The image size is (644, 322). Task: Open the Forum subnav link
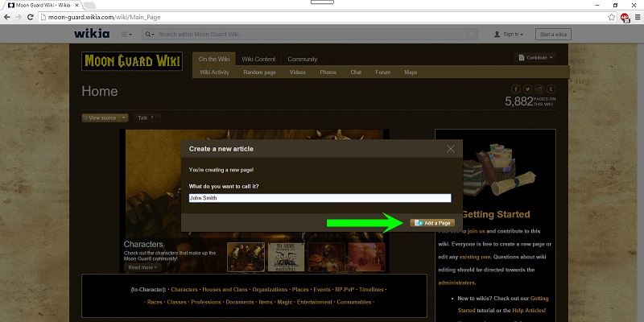(x=383, y=72)
